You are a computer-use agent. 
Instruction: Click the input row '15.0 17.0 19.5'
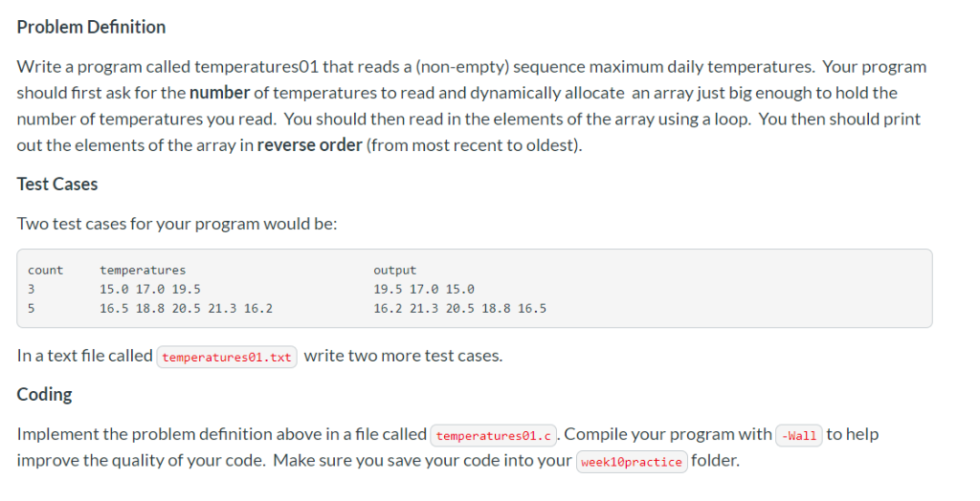150,290
